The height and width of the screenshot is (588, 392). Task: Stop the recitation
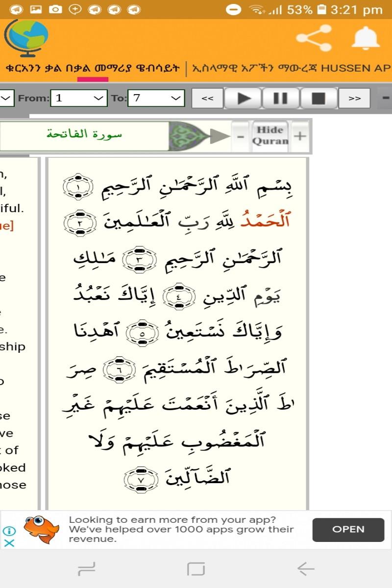point(318,98)
